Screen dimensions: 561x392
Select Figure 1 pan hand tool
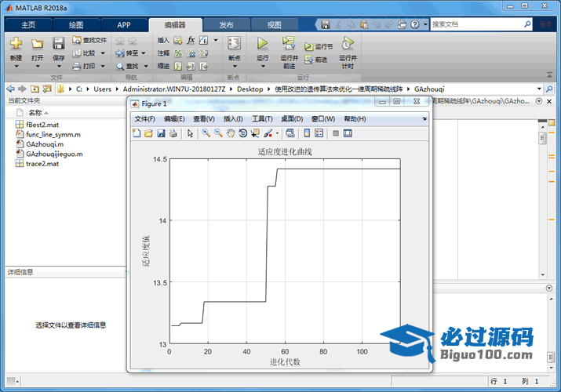click(231, 133)
